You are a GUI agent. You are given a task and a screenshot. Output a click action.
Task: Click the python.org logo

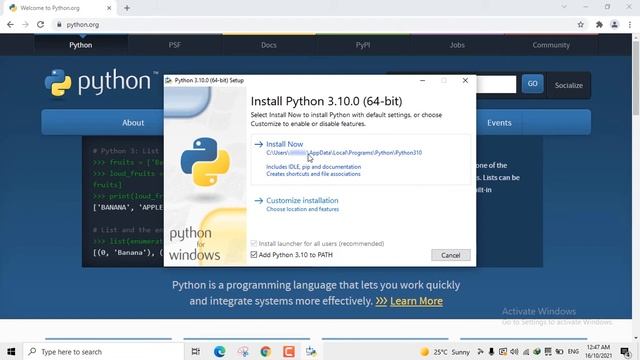pyautogui.click(x=101, y=82)
